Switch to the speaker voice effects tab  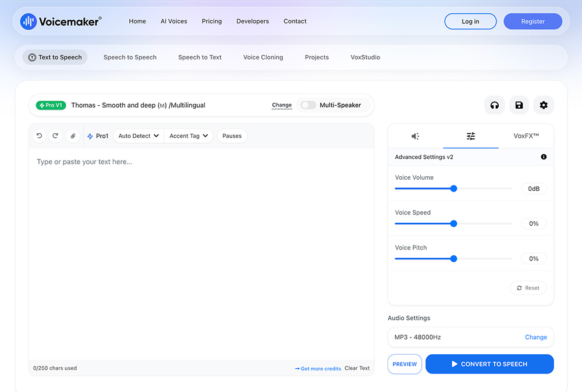tap(416, 136)
